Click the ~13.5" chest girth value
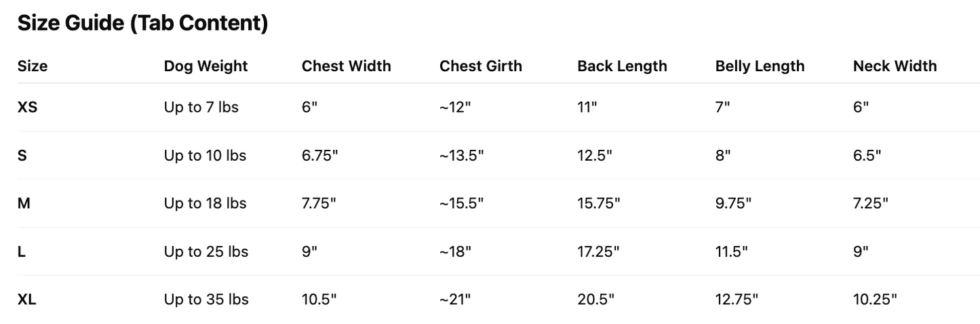 click(x=461, y=155)
